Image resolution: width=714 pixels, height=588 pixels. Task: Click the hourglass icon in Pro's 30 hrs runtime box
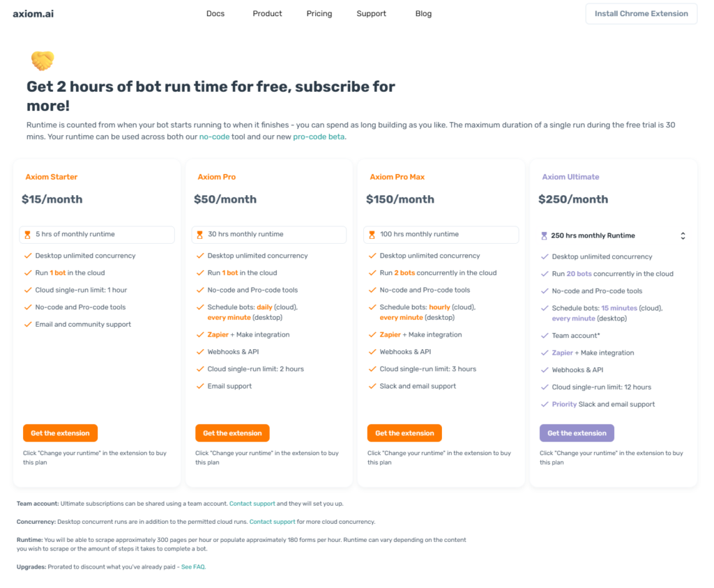click(x=200, y=235)
